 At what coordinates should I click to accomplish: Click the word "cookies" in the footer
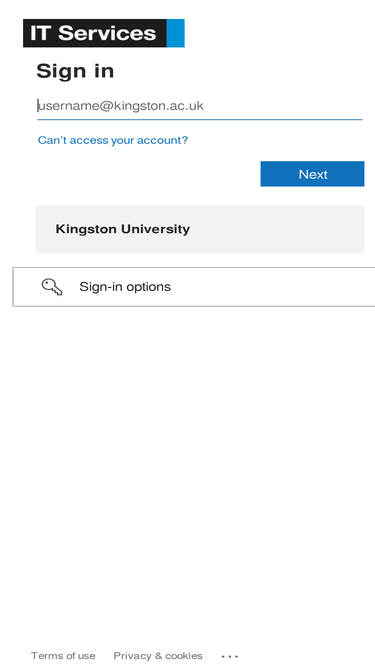(x=184, y=656)
